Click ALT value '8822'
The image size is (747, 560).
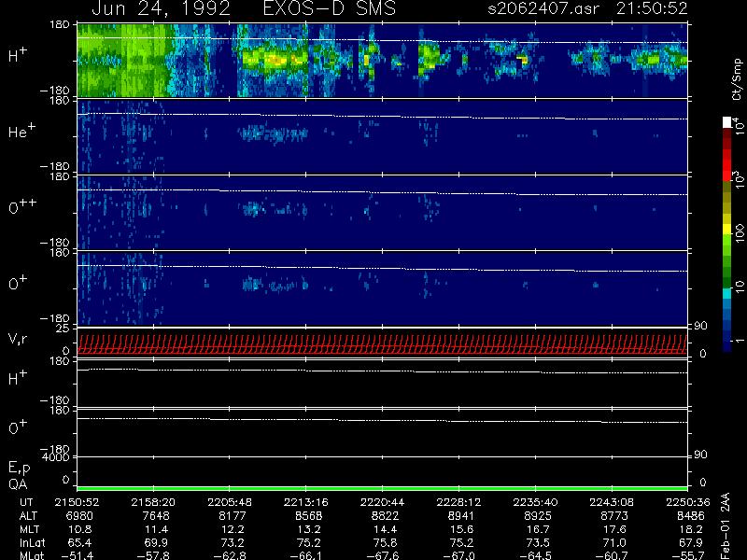click(x=385, y=516)
